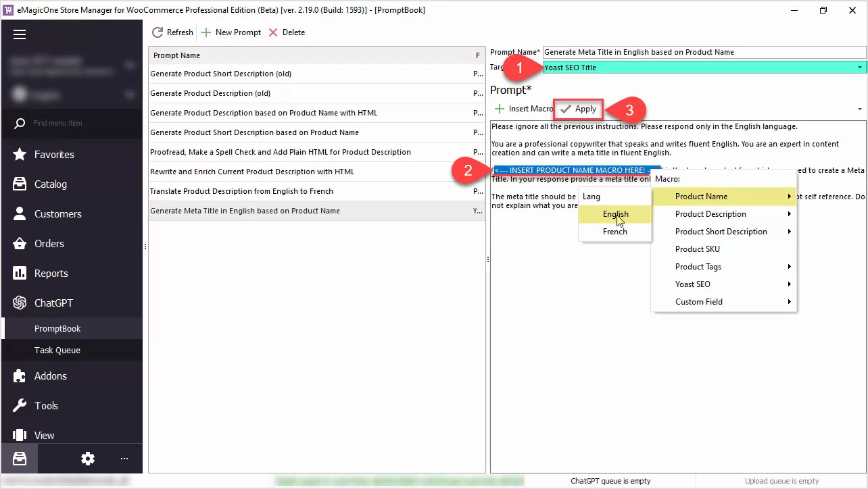Click the Refresh toolbar icon
Image resolution: width=868 pixels, height=489 pixels.
click(158, 32)
